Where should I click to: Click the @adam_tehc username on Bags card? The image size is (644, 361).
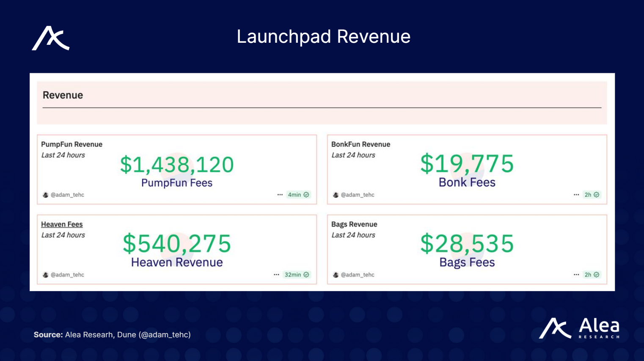click(x=358, y=275)
